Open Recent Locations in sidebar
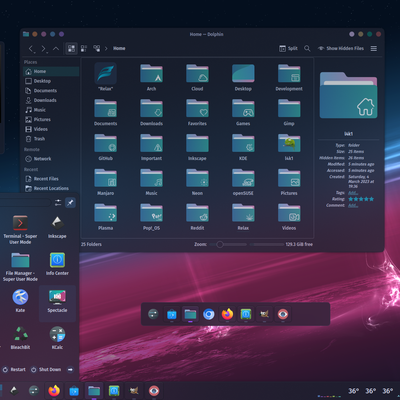Image resolution: width=400 pixels, height=400 pixels. click(x=51, y=189)
